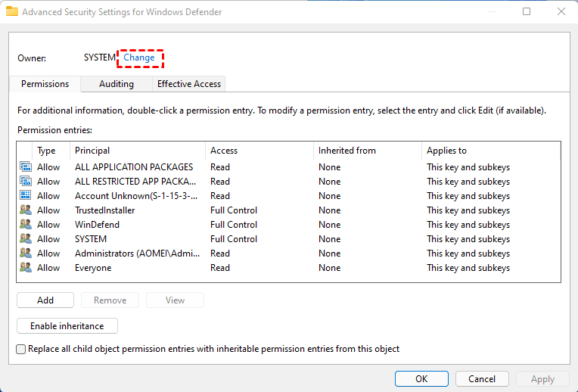Click Enable inheritance button

point(67,326)
